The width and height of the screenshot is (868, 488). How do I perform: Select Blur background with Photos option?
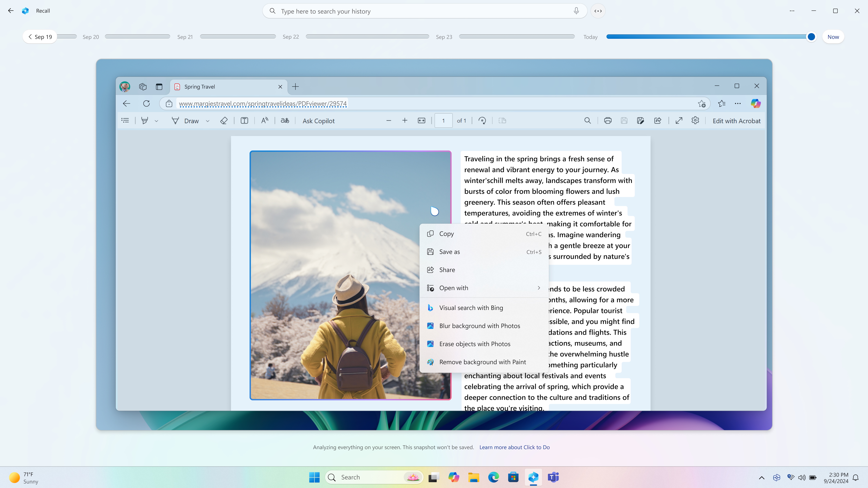(x=480, y=325)
